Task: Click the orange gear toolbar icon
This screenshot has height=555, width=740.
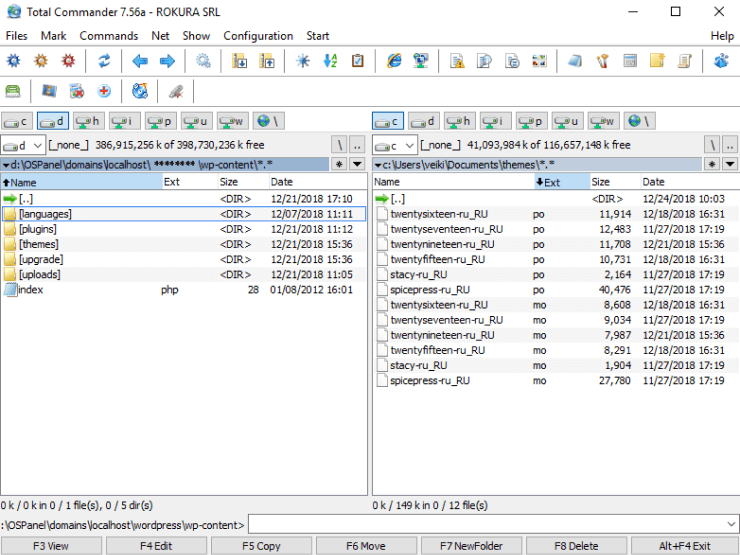Action: tap(41, 61)
